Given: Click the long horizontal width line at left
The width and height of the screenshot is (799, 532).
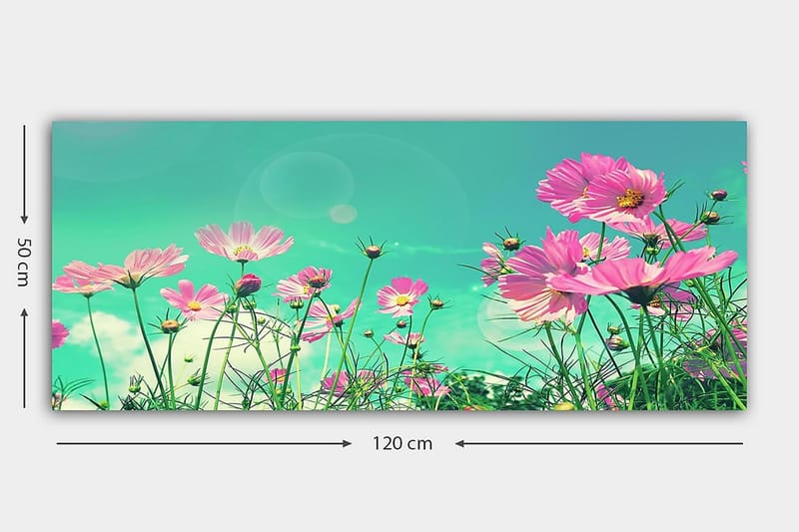Looking at the screenshot, I should pyautogui.click(x=200, y=443).
